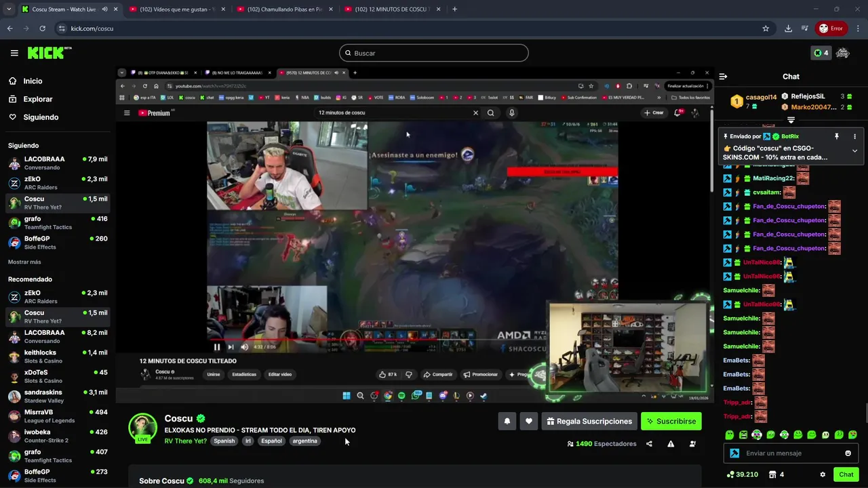Click the green Suscribirse button

point(671,421)
